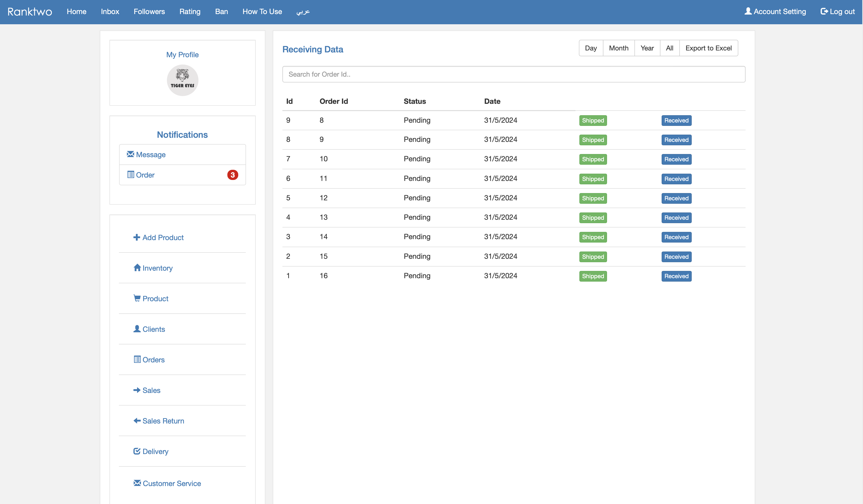Filter receiving data by Month
Screen dimensions: 863x504
(x=618, y=48)
